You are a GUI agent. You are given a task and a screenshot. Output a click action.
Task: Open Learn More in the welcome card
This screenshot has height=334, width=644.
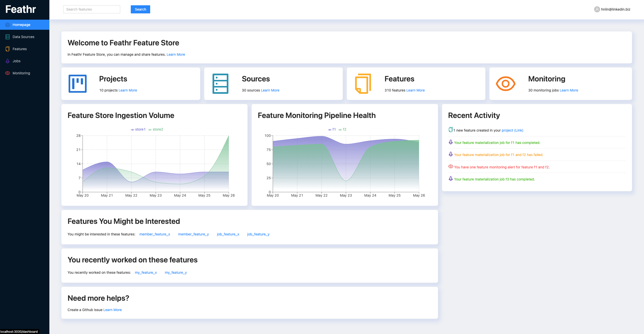[x=176, y=54]
